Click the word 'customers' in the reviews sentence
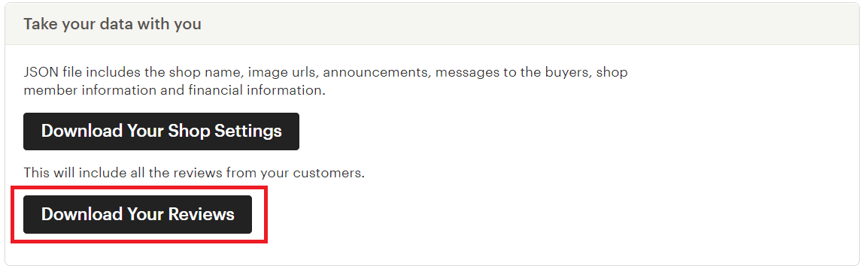The width and height of the screenshot is (868, 272). click(328, 173)
